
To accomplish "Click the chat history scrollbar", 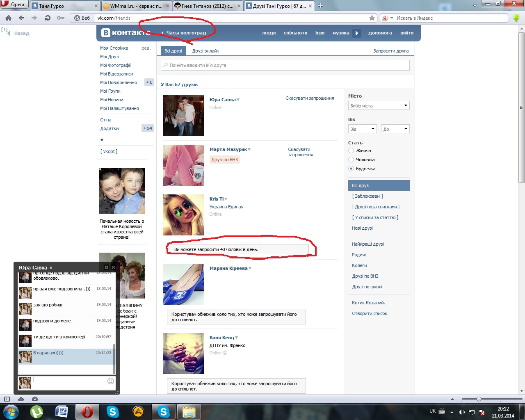I will point(114,359).
